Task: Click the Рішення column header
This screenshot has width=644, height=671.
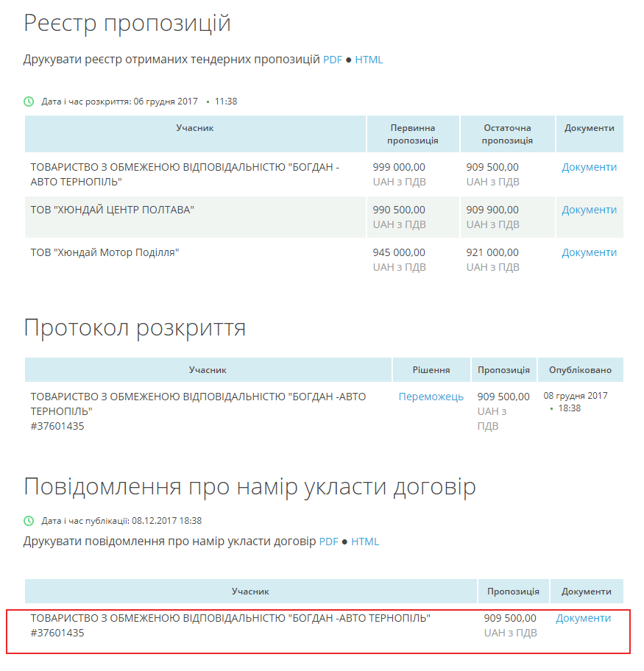Action: pyautogui.click(x=431, y=370)
